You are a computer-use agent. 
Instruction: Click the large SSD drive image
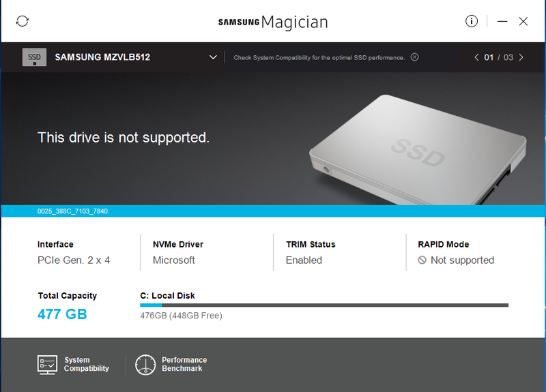point(418,149)
